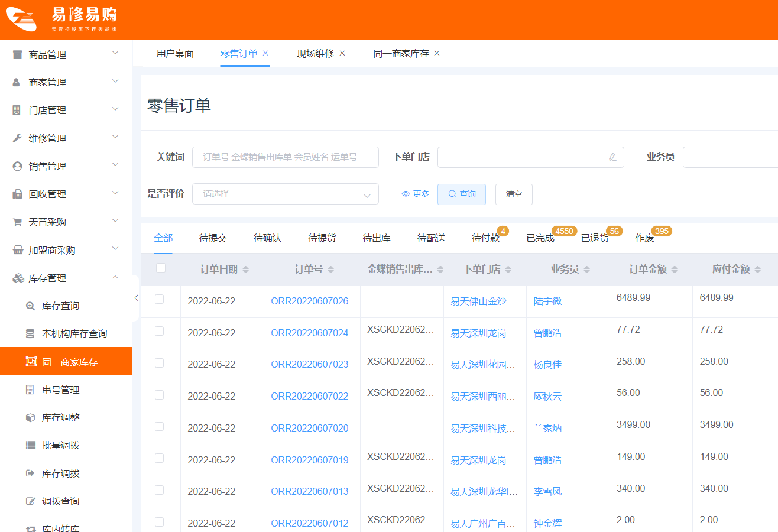Click the 批量调拨 list icon
The image size is (778, 532).
(x=31, y=446)
